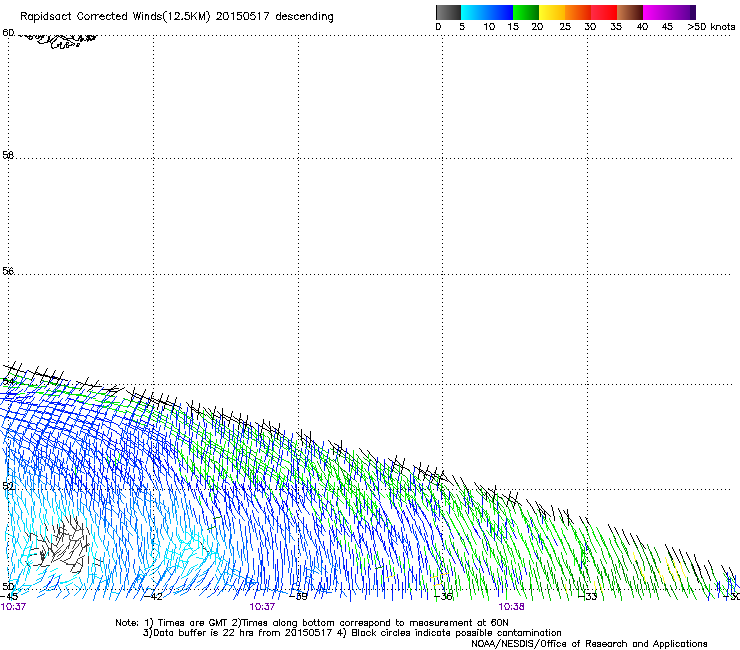Pick the green 15-20 knots legend color
This screenshot has height=650, width=740.
pyautogui.click(x=526, y=12)
